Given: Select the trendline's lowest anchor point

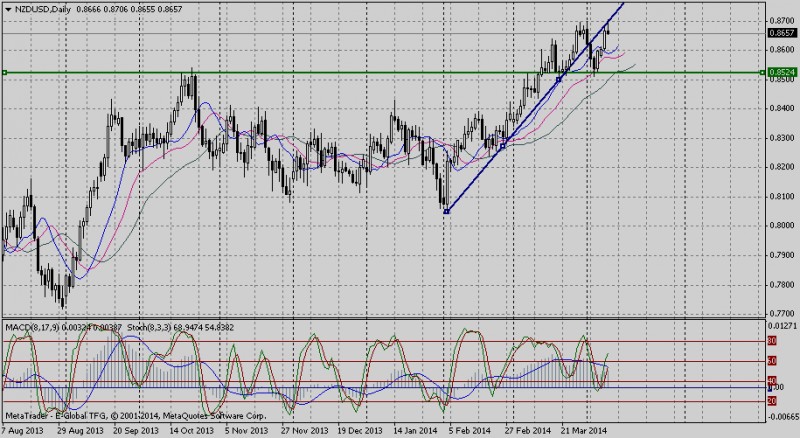Looking at the screenshot, I should coord(446,211).
